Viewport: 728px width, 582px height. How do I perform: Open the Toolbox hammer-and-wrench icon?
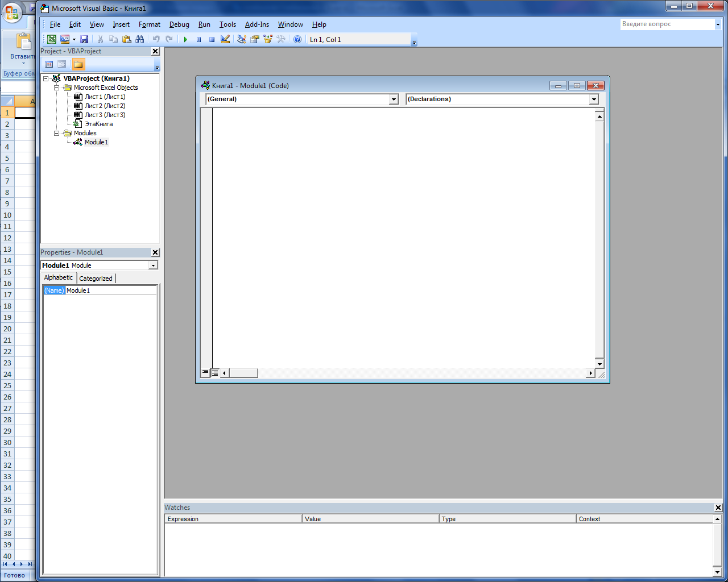coord(281,39)
